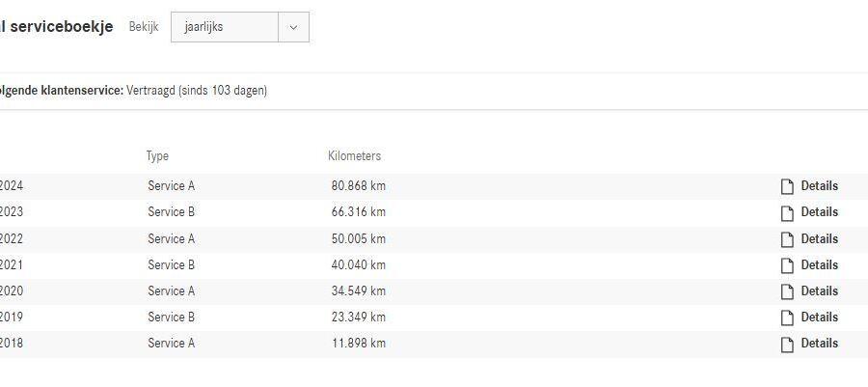Viewport: 868px width, 387px height.
Task: Open the Bekijk dropdown showing jaarlijks
Action: pyautogui.click(x=226, y=27)
